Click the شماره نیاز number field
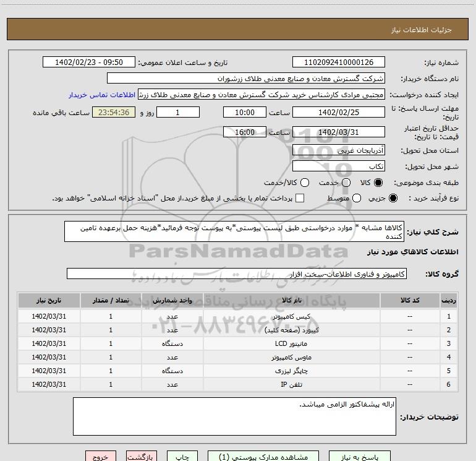The image size is (476, 461). [x=339, y=62]
